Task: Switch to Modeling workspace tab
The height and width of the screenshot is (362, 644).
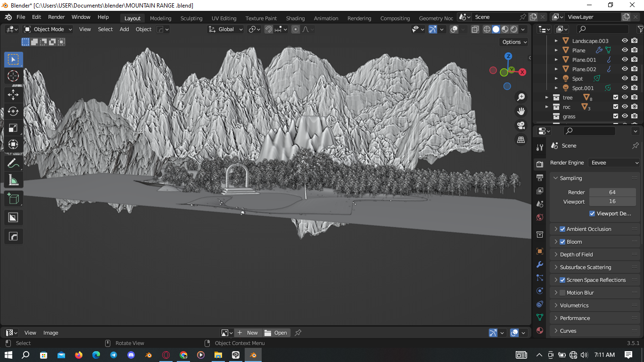Action: click(161, 18)
